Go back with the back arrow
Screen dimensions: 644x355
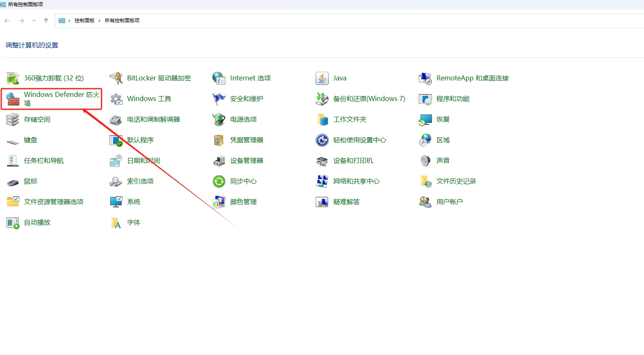[7, 21]
